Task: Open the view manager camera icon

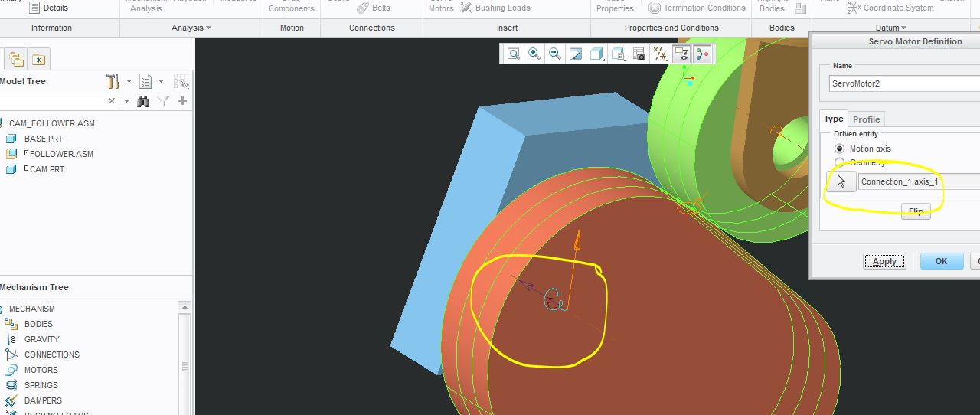Action: [639, 54]
